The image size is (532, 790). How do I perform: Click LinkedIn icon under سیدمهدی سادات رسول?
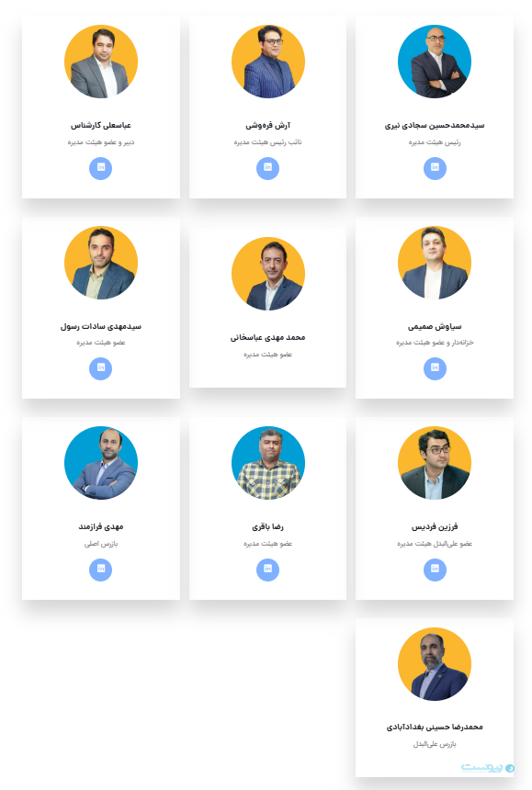click(x=101, y=368)
